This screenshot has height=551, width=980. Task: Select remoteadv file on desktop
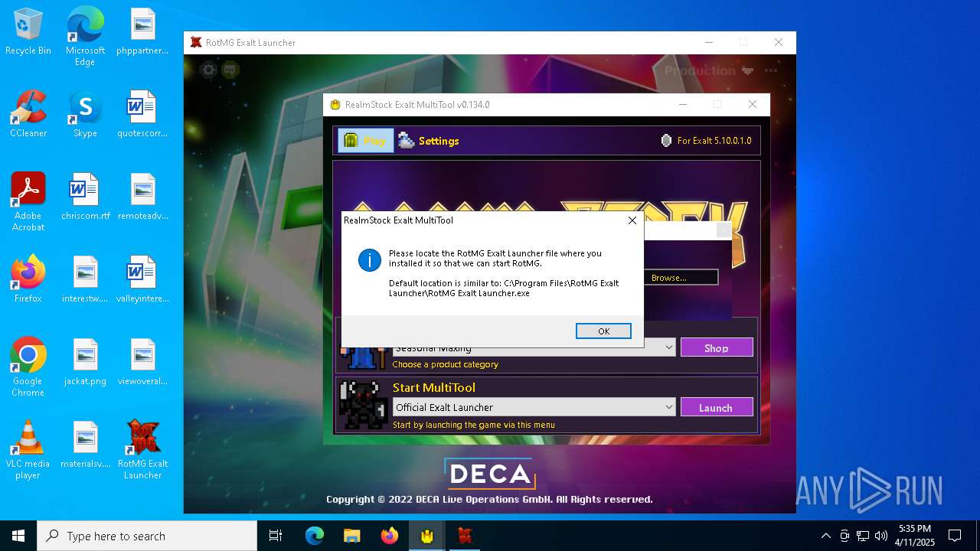click(x=142, y=197)
